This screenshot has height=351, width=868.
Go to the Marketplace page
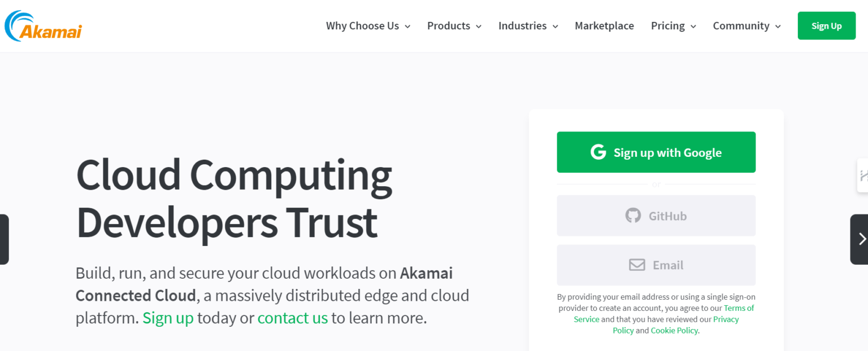tap(604, 26)
